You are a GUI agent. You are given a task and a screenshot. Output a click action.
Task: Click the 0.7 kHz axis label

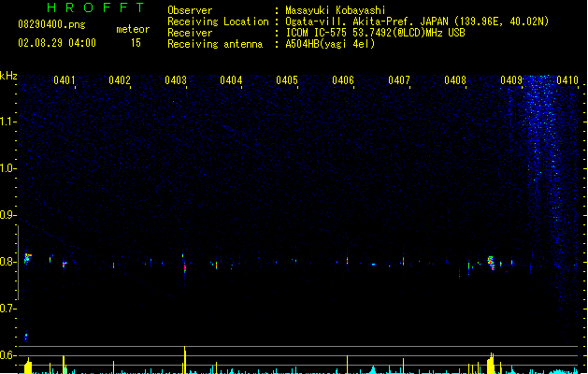7,309
